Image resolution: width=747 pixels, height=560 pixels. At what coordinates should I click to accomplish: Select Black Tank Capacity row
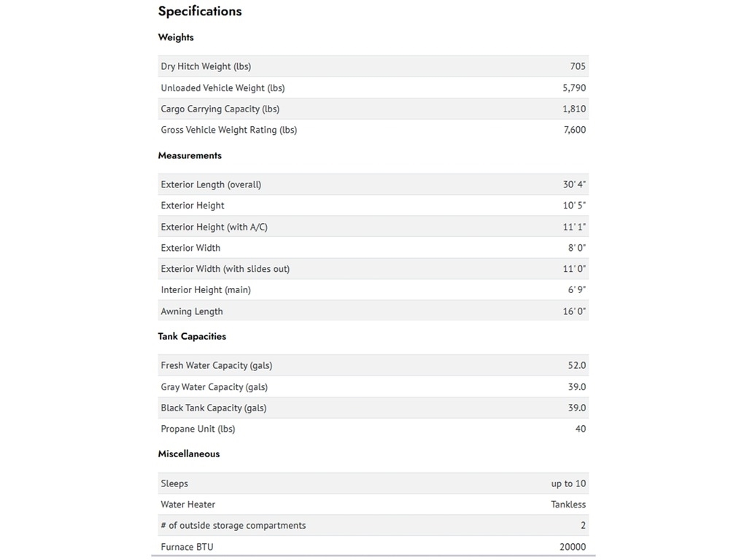[373, 408]
